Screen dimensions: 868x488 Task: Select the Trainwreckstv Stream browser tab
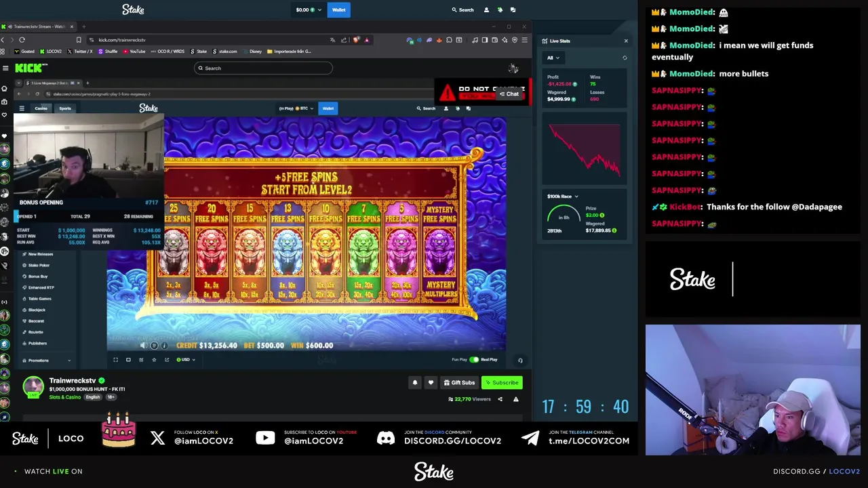[38, 26]
